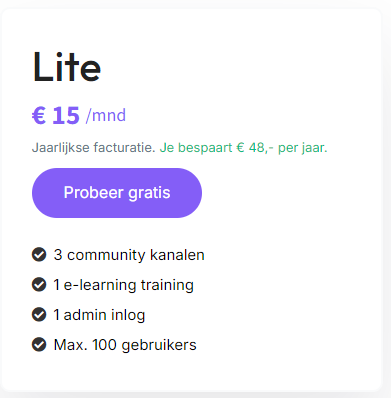391x398 pixels.
Task: Click the euro sign in the price
Action: click(39, 116)
